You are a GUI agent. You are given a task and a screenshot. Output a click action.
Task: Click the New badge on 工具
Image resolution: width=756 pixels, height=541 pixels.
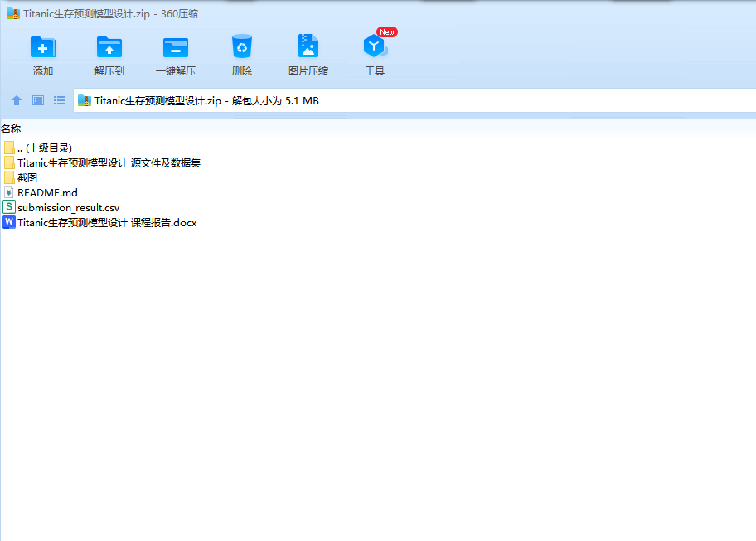tap(386, 31)
